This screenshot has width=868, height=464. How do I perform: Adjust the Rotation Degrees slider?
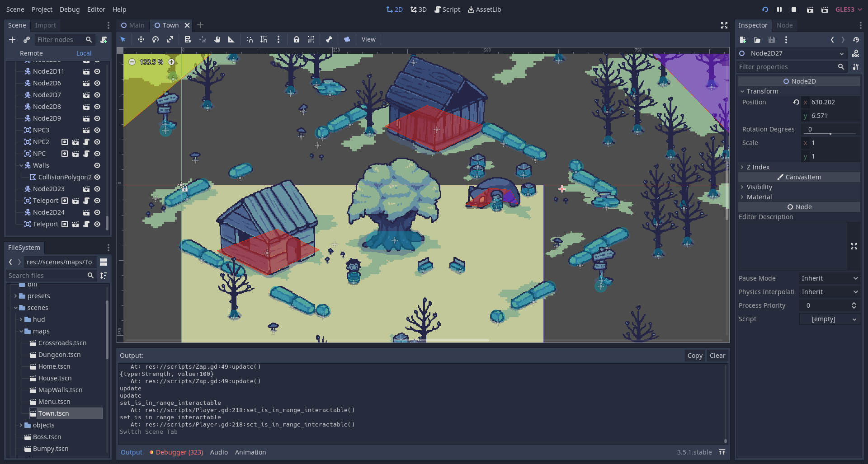830,133
